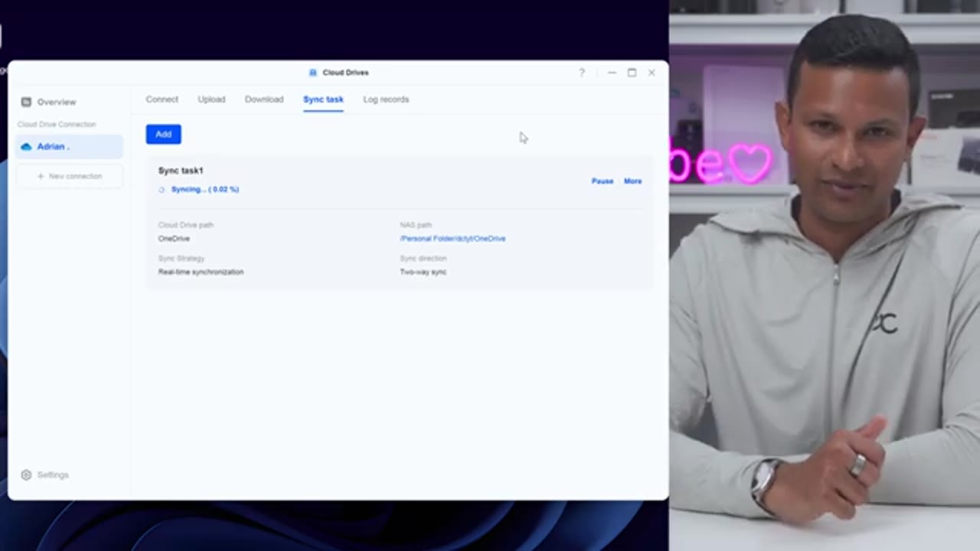Switch to the Connect tab
Viewport: 980px width, 551px height.
[x=162, y=99]
